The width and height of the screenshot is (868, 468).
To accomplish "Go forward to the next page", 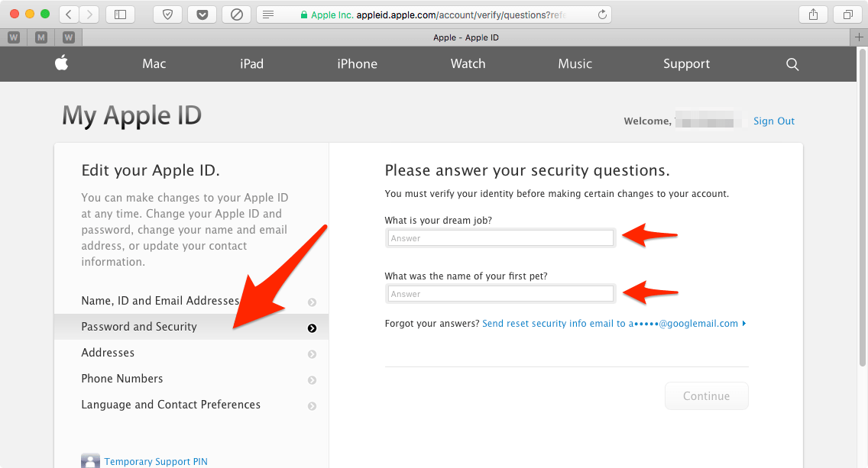I will tap(89, 15).
